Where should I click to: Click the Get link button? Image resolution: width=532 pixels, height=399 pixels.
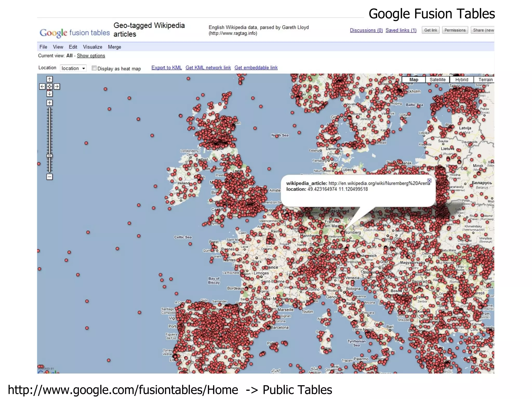[430, 30]
